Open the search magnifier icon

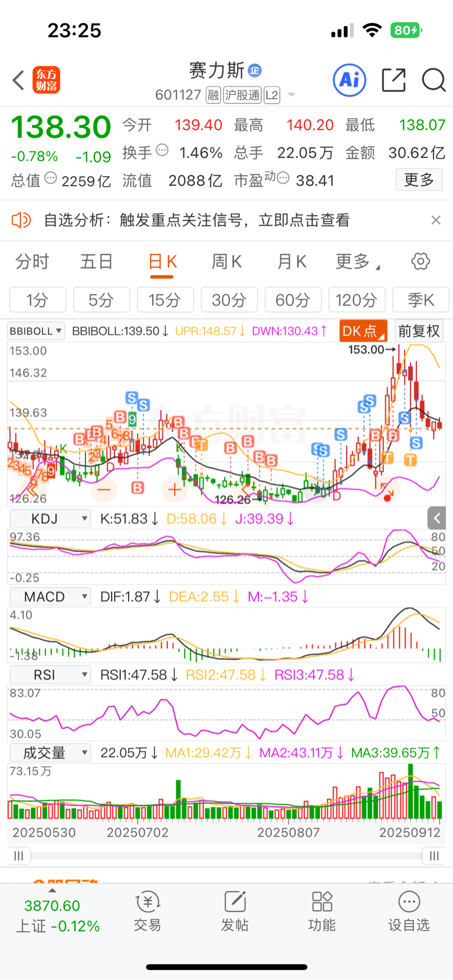(434, 80)
